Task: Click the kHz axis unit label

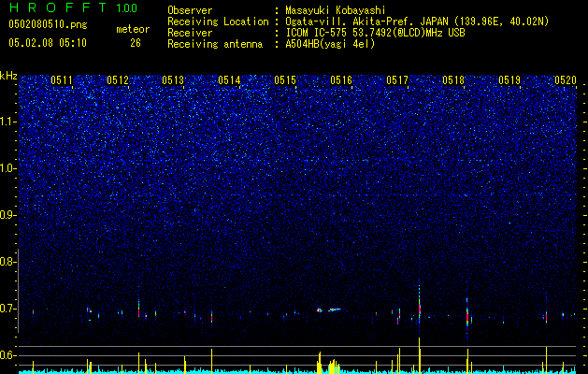Action: tap(8, 76)
